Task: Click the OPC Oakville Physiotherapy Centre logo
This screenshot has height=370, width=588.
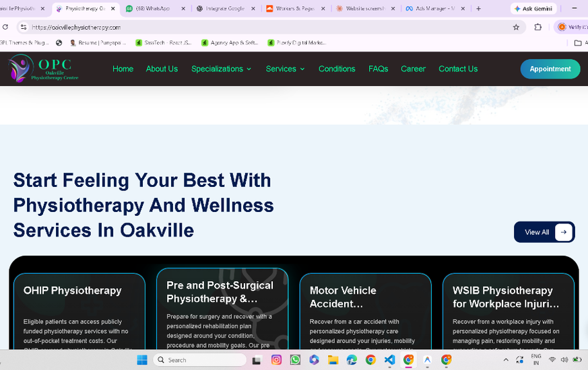Action: pos(44,68)
